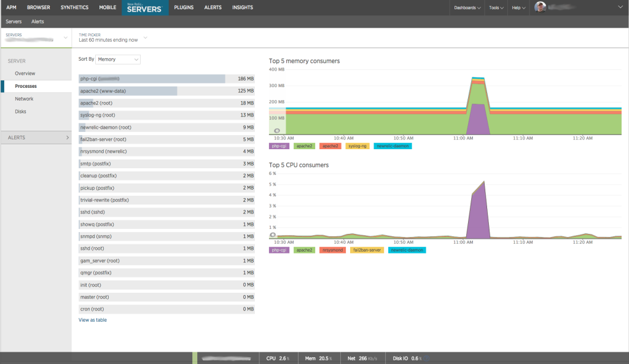
Task: Toggle fail2ban-server CPU legend swatch
Action: coord(367,250)
